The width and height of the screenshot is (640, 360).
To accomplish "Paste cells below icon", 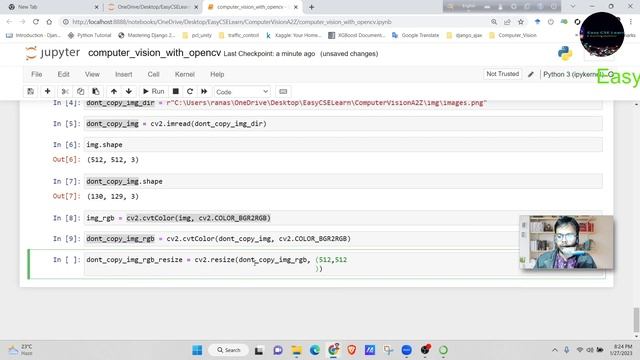I will 96,91.
